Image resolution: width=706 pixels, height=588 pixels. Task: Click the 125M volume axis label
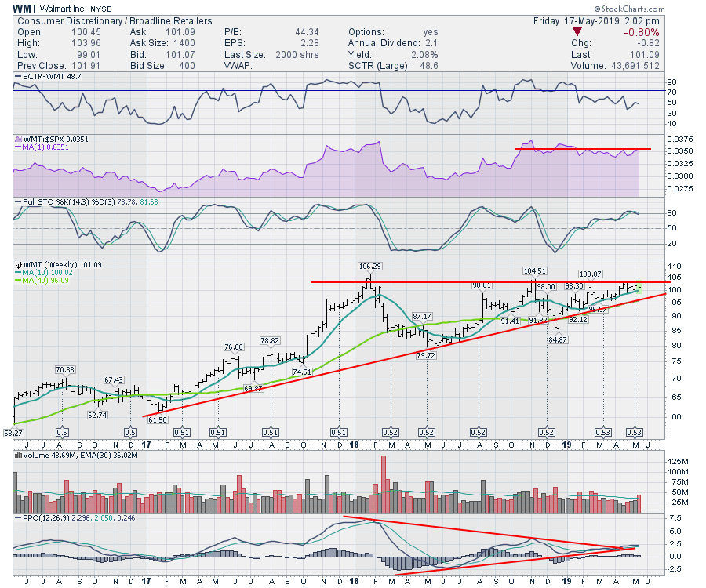(x=678, y=462)
